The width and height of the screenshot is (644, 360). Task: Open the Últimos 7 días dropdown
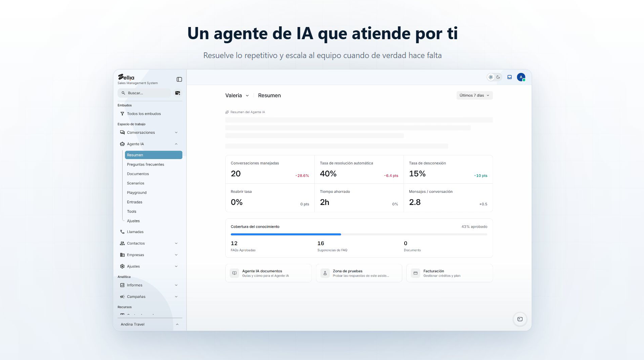click(474, 96)
